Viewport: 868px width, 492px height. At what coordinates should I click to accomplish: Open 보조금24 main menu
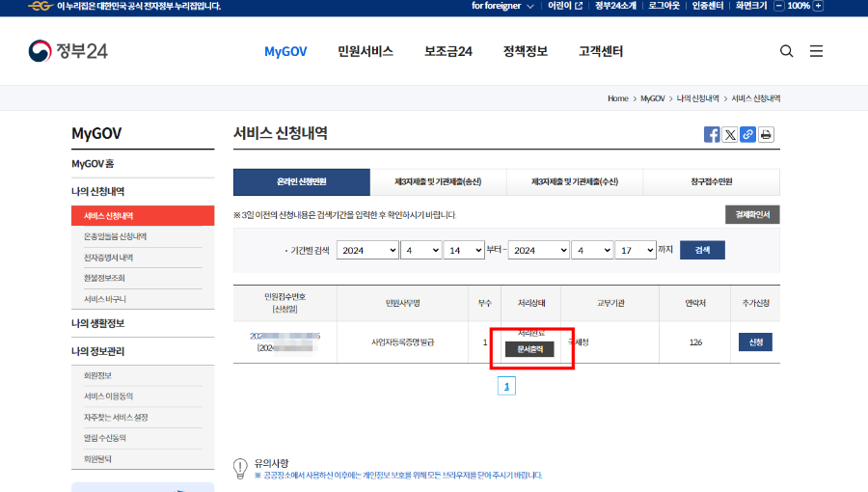448,51
